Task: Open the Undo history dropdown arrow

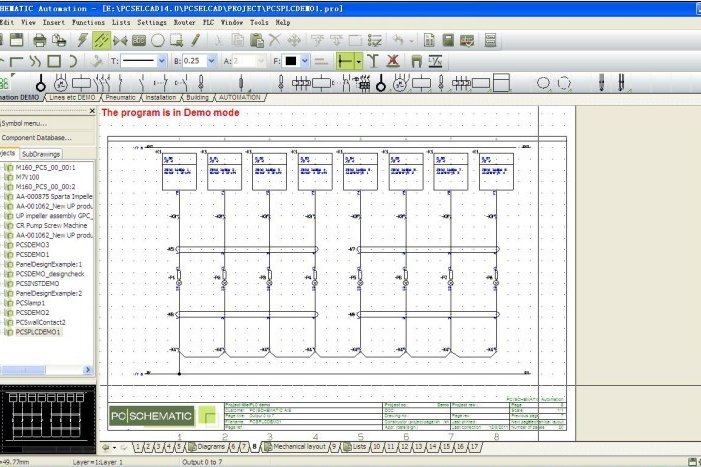Action: click(411, 41)
